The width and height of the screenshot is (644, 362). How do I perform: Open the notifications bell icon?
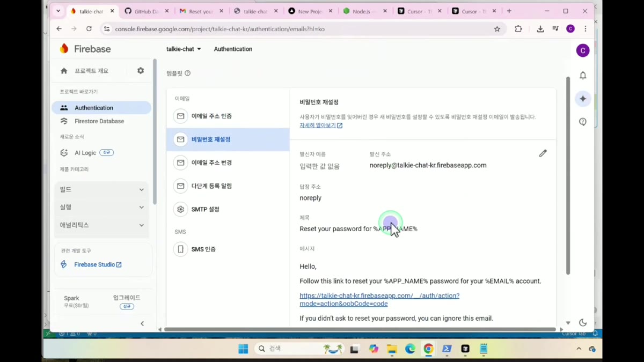pyautogui.click(x=583, y=76)
